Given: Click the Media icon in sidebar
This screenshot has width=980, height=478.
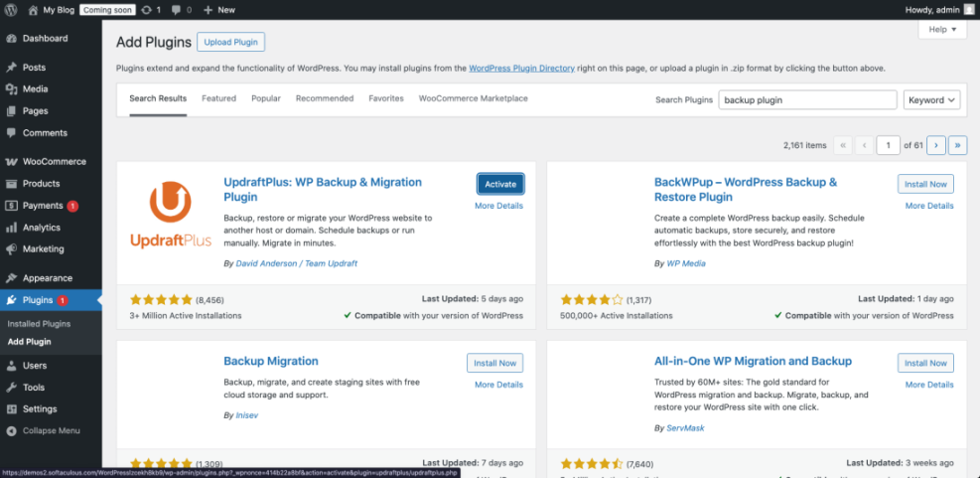Looking at the screenshot, I should pyautogui.click(x=11, y=88).
